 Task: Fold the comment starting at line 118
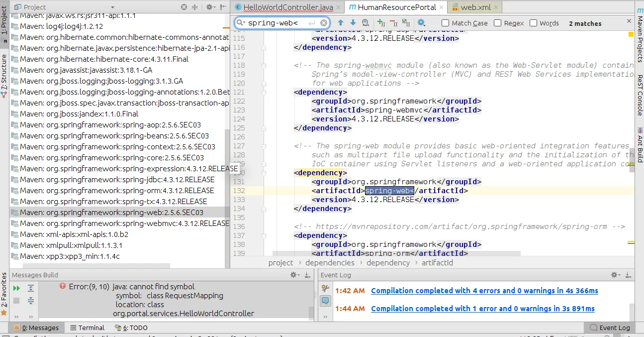pyautogui.click(x=264, y=65)
